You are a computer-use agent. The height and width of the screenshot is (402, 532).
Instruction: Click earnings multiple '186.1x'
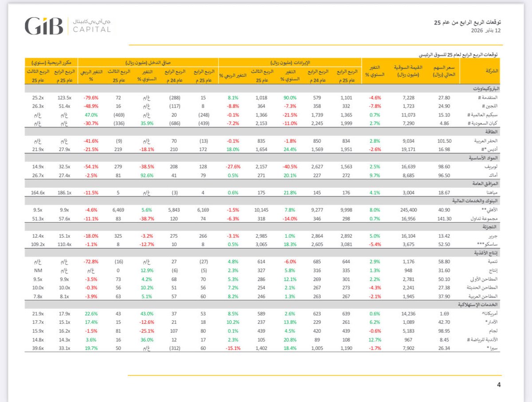pyautogui.click(x=64, y=193)
